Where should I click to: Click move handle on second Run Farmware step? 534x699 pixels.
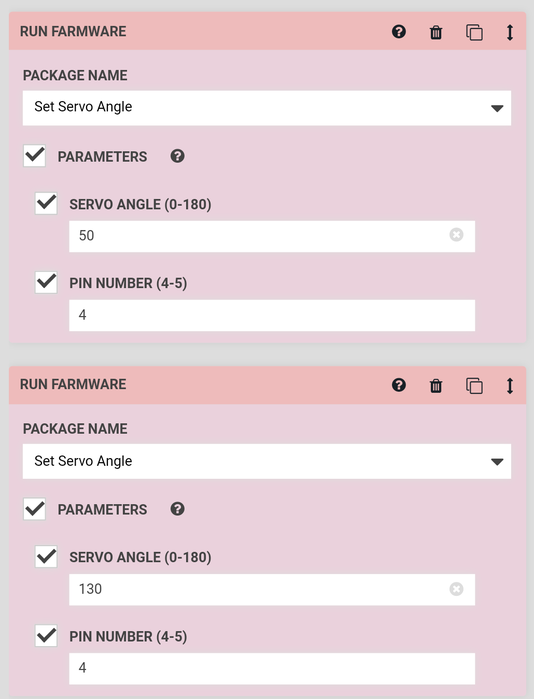point(510,386)
